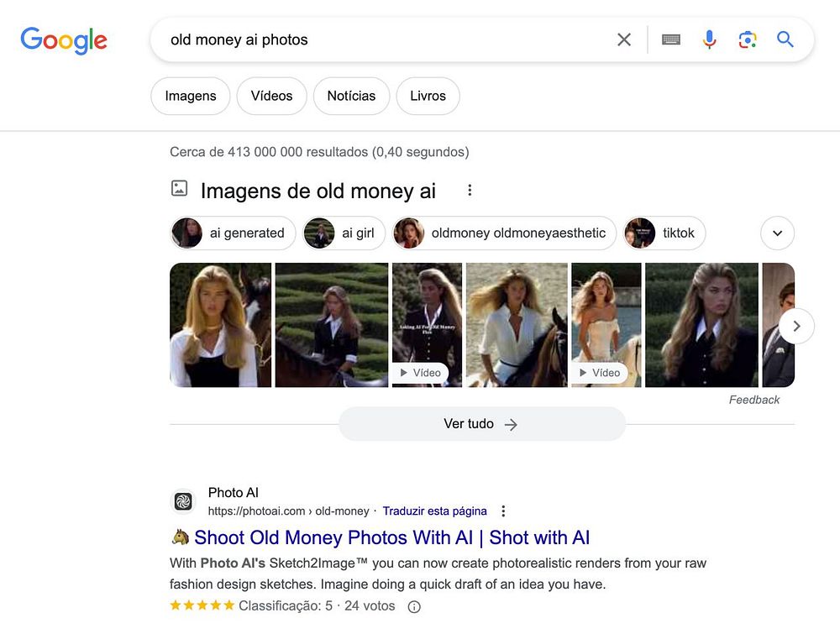Click the blue magnifying glass search icon
840x634 pixels.
pyautogui.click(x=785, y=39)
